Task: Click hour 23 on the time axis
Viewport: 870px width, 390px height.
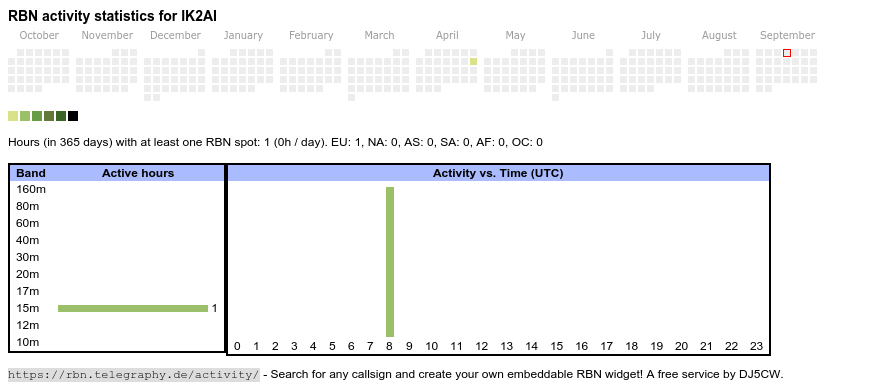Action: tap(756, 346)
